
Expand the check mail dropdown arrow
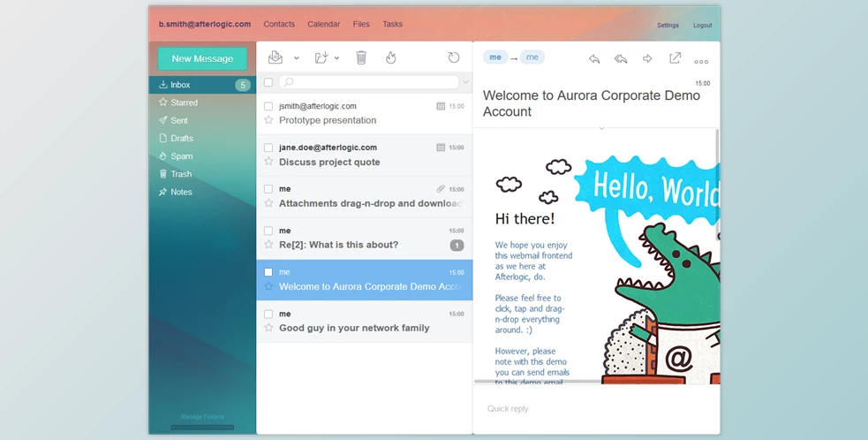point(296,57)
